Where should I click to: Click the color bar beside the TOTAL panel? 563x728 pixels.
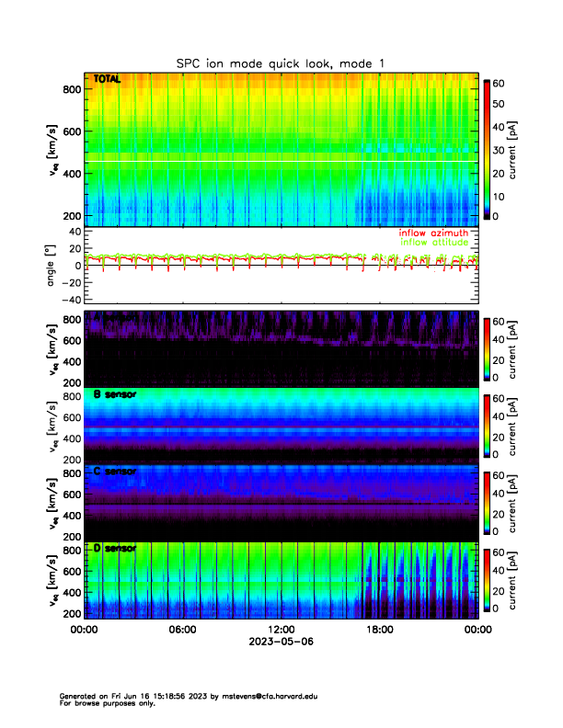click(x=488, y=149)
